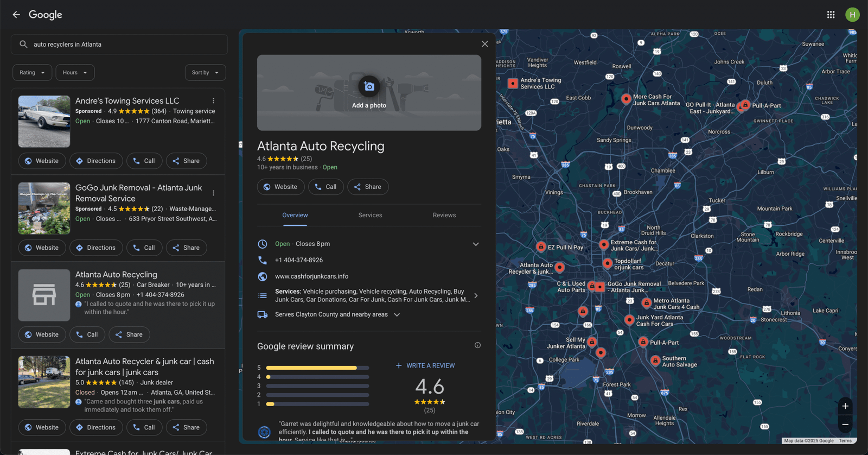Open www.cashforjunkcars.info link

click(311, 276)
